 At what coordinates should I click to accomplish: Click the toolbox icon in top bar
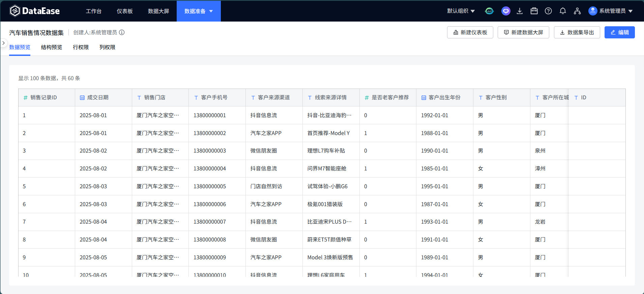[x=534, y=11]
